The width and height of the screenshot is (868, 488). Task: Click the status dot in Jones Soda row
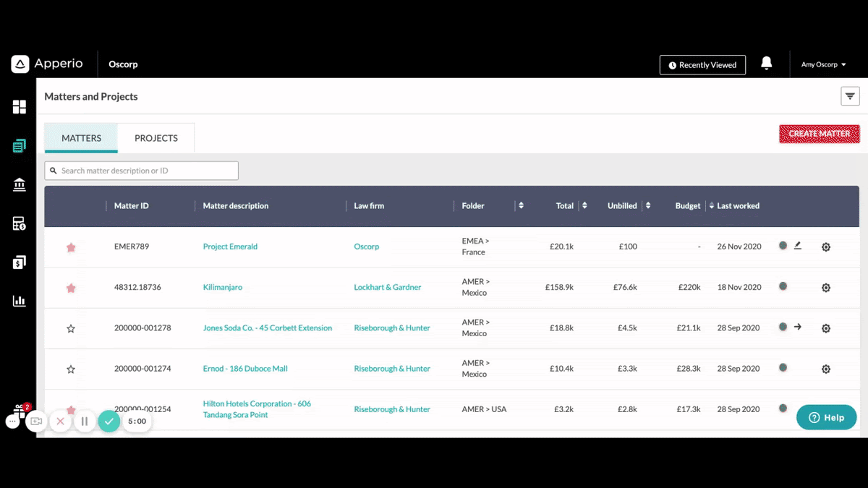click(x=783, y=327)
